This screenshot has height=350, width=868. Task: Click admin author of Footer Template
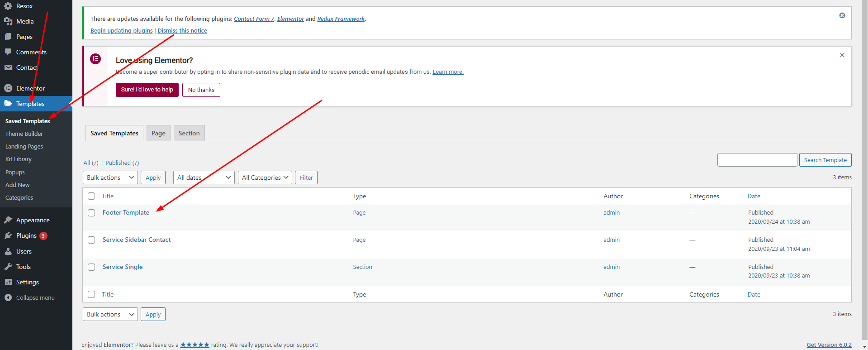click(612, 212)
